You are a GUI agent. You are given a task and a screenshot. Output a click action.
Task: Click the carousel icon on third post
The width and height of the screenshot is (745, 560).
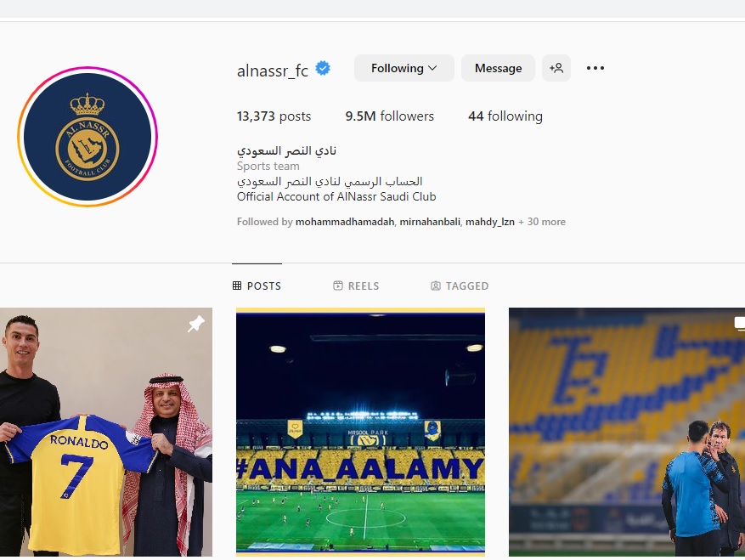coord(739,323)
